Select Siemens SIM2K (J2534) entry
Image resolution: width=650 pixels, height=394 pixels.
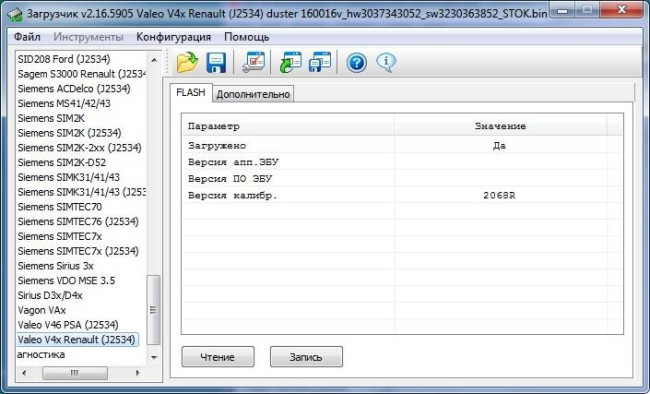coord(69,133)
